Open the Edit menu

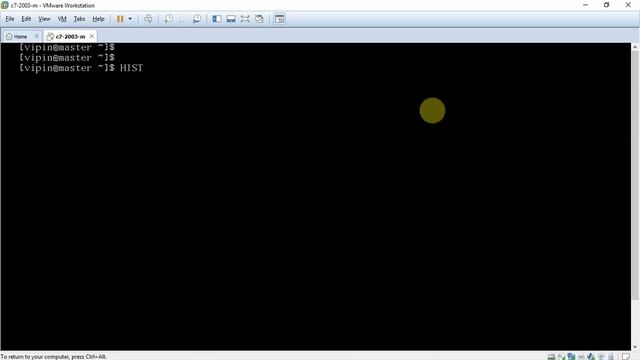pos(26,19)
